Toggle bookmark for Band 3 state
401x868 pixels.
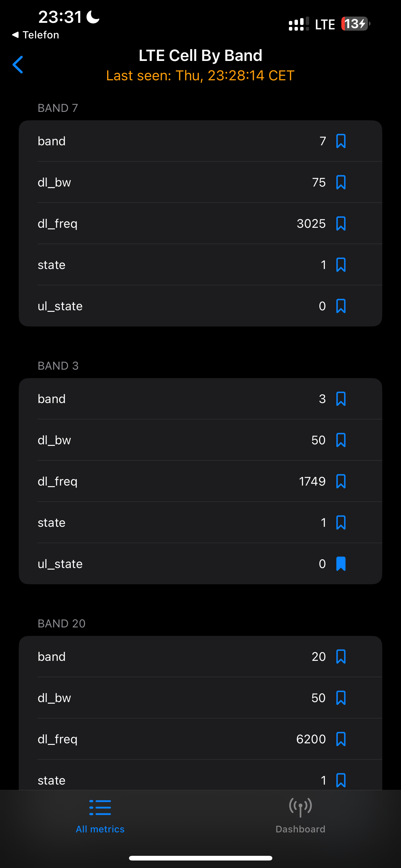click(341, 523)
